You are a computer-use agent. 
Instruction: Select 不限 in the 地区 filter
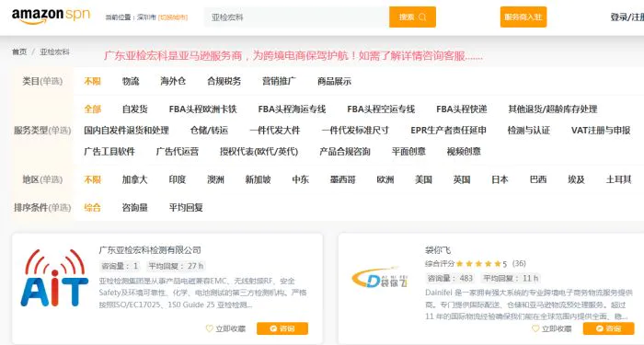pyautogui.click(x=92, y=179)
